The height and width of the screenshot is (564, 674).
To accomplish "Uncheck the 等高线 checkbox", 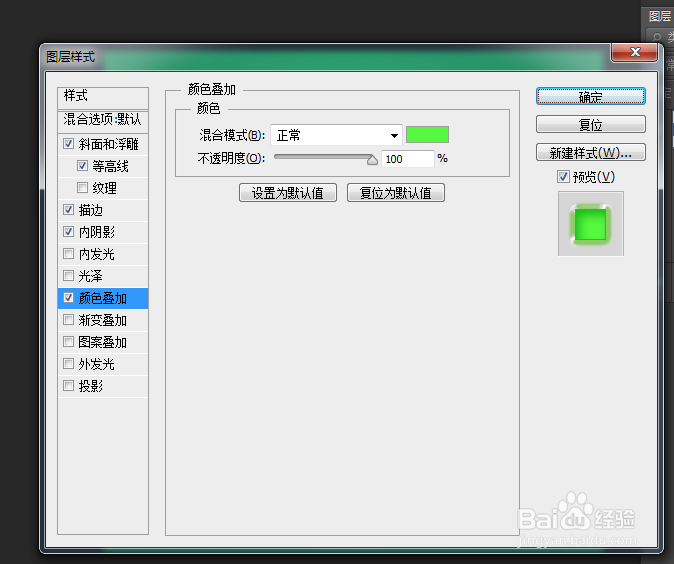I will 82,166.
